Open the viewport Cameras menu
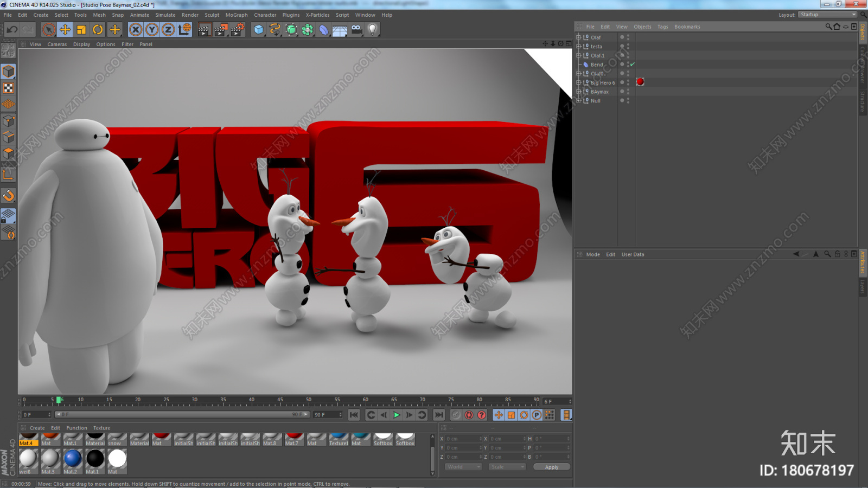The image size is (868, 488). click(57, 44)
